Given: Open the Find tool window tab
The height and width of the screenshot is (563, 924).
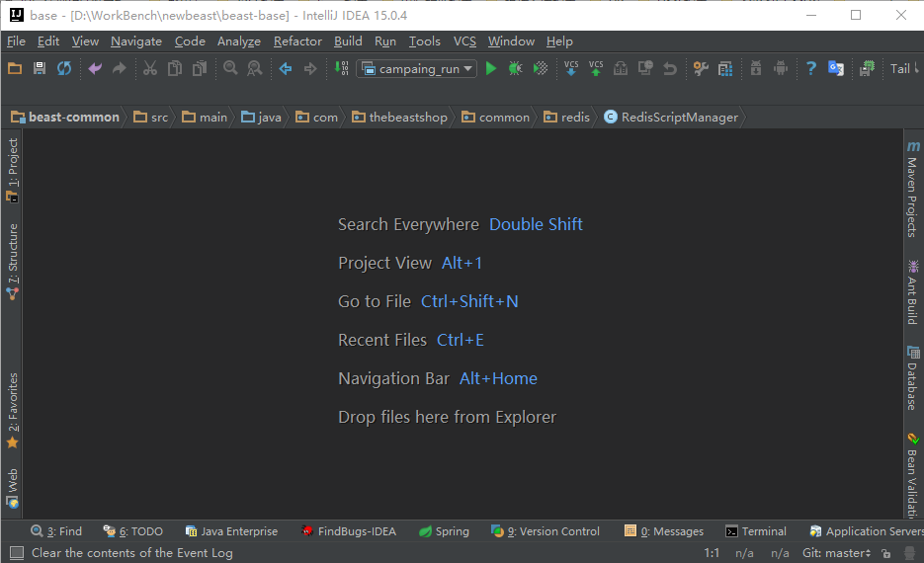Looking at the screenshot, I should (x=56, y=531).
